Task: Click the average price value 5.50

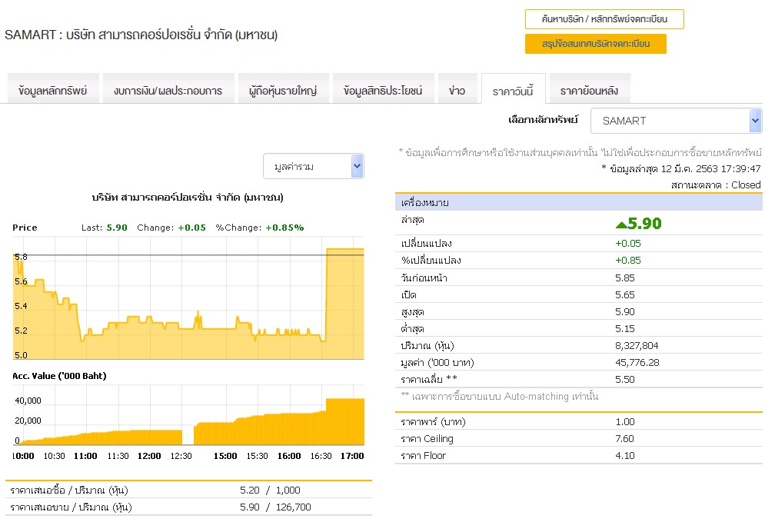Action: pyautogui.click(x=625, y=379)
